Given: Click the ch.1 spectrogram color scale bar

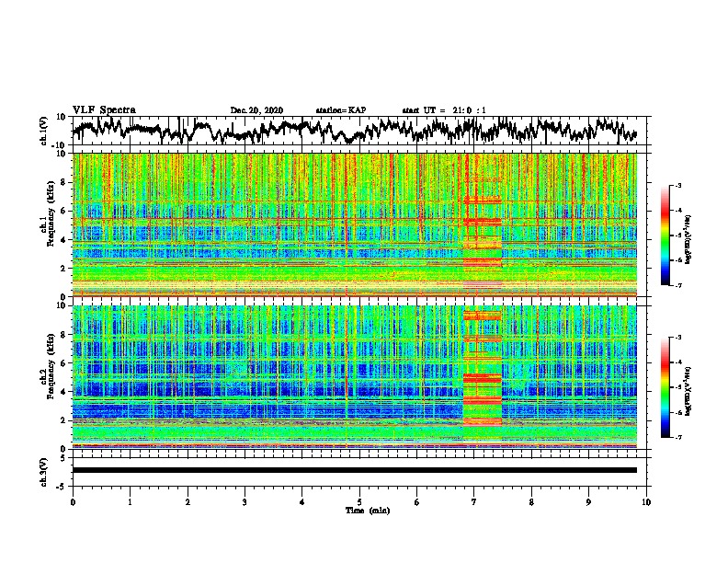Looking at the screenshot, I should [x=665, y=236].
